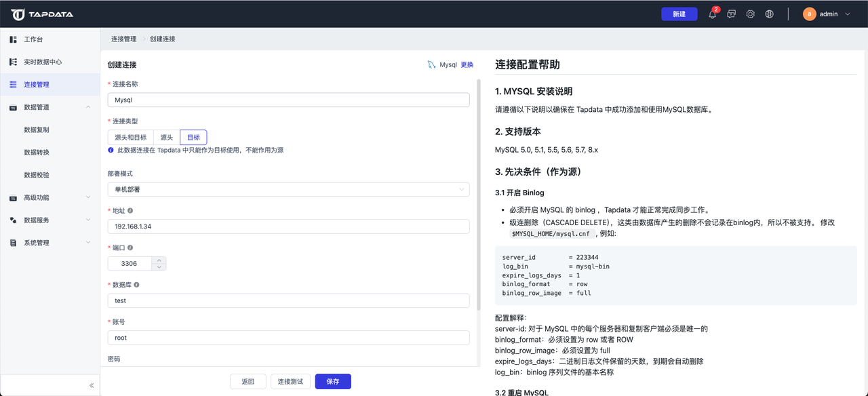Click the 数据服务 sidebar icon
The width and height of the screenshot is (868, 396).
coord(13,220)
